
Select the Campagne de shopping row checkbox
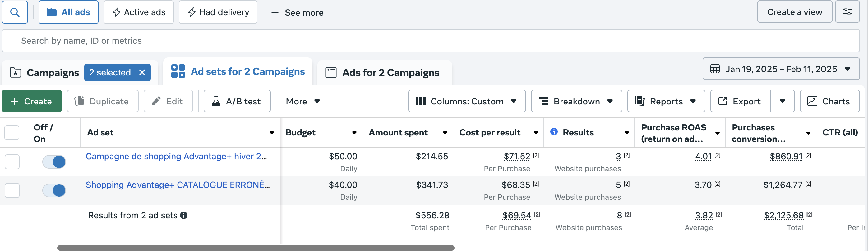pos(12,162)
